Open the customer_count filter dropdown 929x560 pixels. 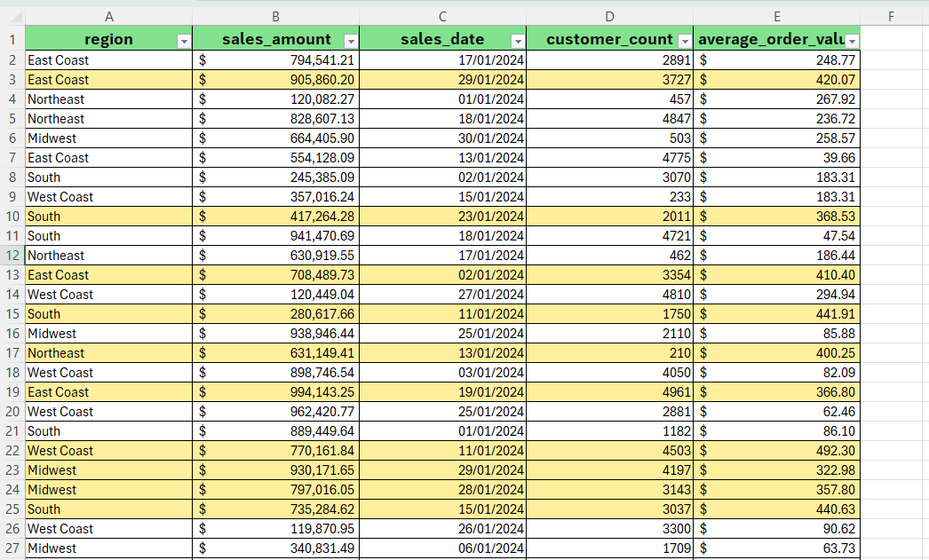point(684,41)
